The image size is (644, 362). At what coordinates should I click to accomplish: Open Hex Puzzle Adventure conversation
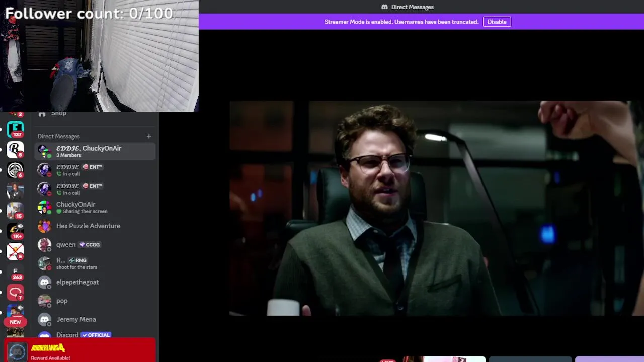[95, 226]
